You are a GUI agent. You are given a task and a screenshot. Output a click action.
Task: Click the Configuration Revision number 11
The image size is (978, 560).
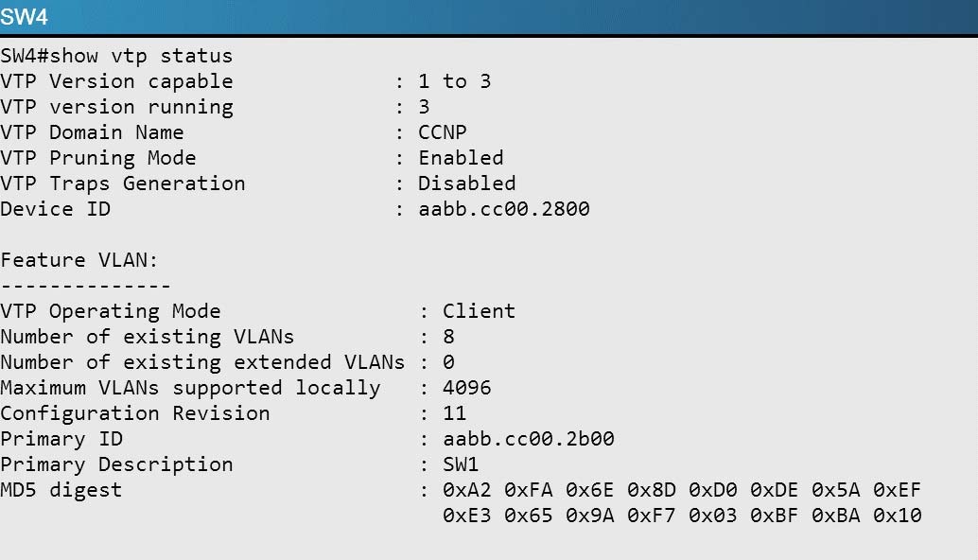tap(455, 413)
